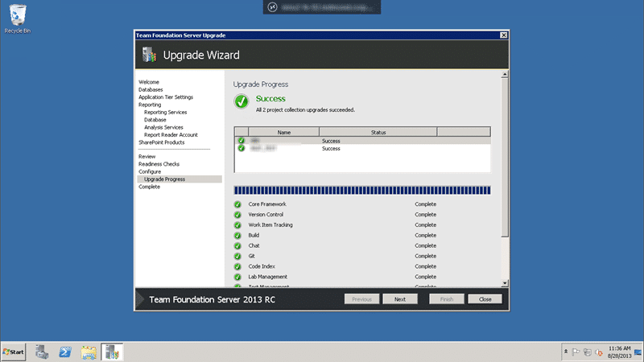Select Review in the wizard navigation

[147, 156]
